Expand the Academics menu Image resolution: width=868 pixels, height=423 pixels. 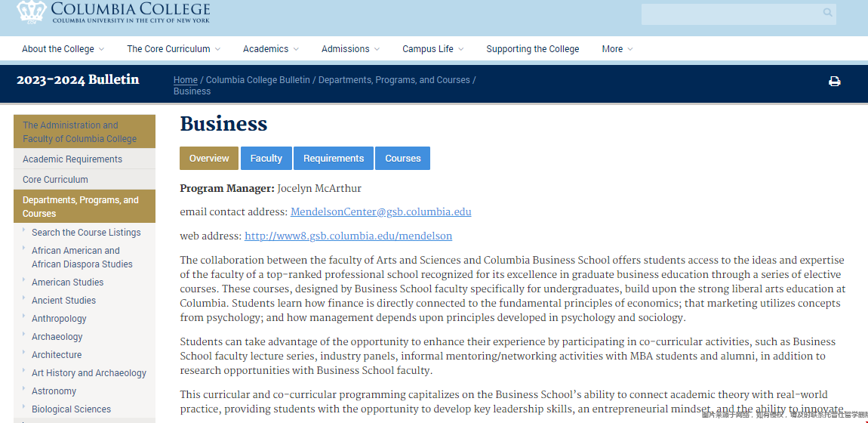coord(271,49)
